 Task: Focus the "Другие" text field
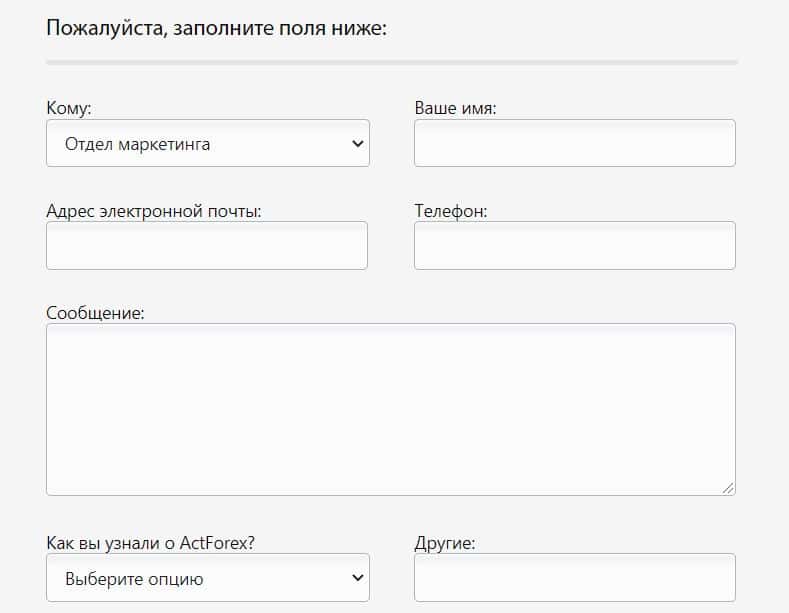(x=574, y=578)
